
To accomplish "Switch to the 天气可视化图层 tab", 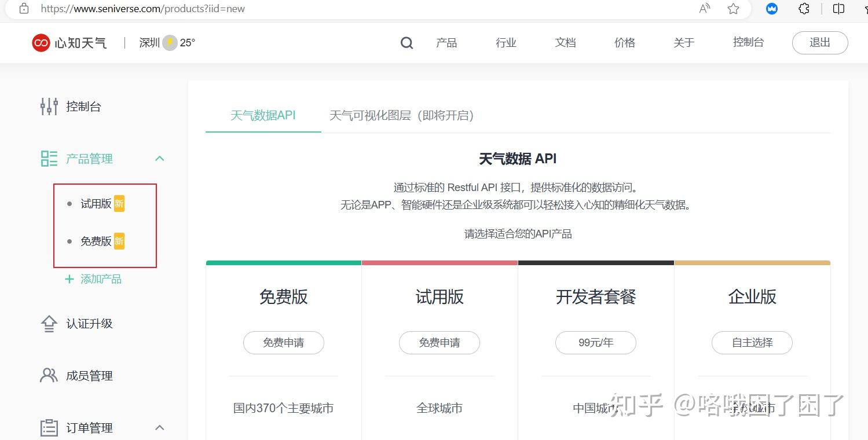I will click(401, 115).
